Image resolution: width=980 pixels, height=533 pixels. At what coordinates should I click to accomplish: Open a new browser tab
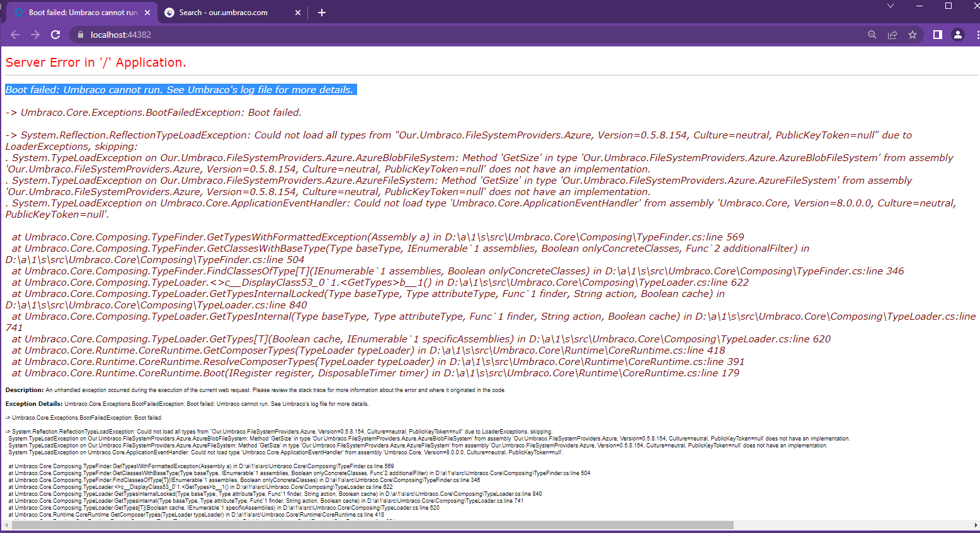coord(322,13)
